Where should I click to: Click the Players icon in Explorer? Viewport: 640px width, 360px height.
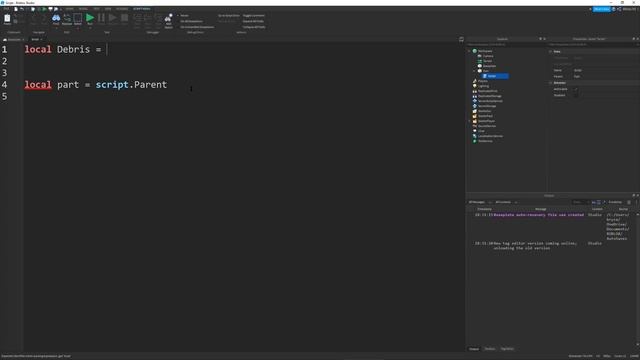coord(475,81)
